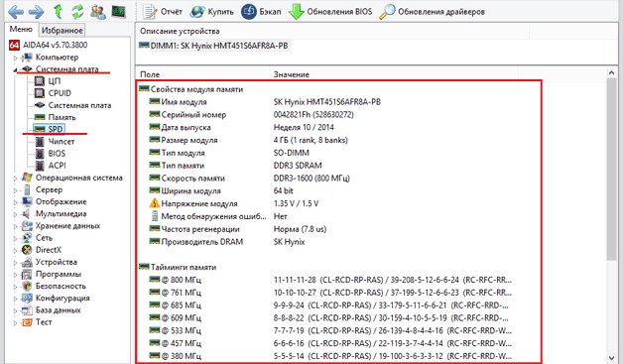Select the Метод обнаружения ошибок row
The width and height of the screenshot is (623, 364).
217,216
